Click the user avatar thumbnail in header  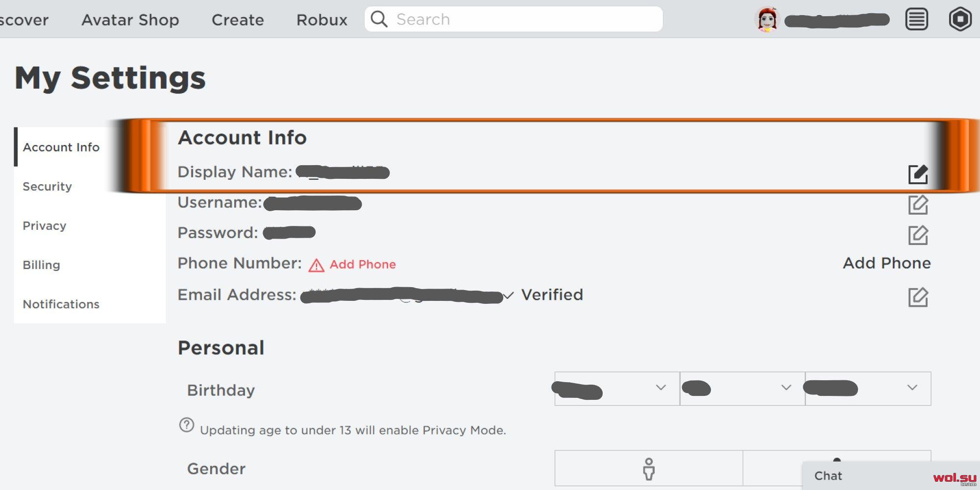click(767, 20)
